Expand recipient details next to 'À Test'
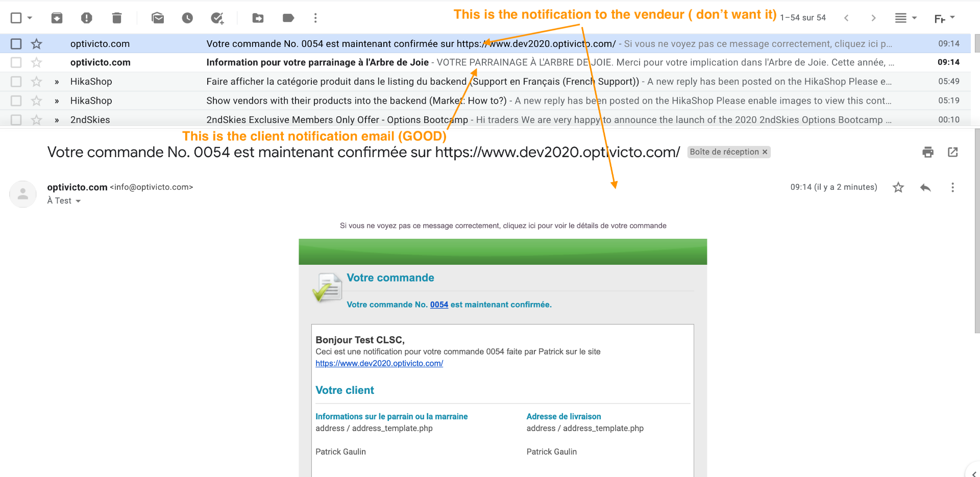The height and width of the screenshot is (477, 980). point(78,201)
